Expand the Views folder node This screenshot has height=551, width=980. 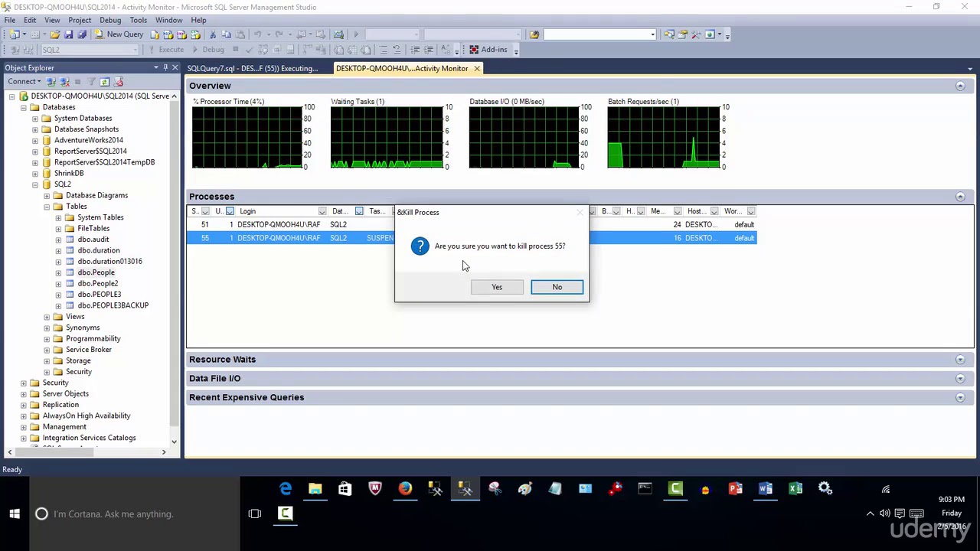pos(47,317)
